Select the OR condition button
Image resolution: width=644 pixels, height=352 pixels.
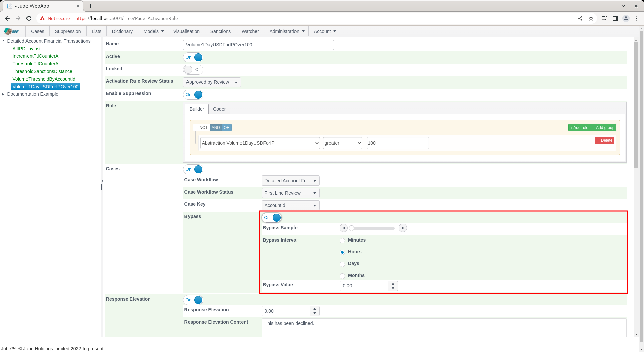click(227, 128)
